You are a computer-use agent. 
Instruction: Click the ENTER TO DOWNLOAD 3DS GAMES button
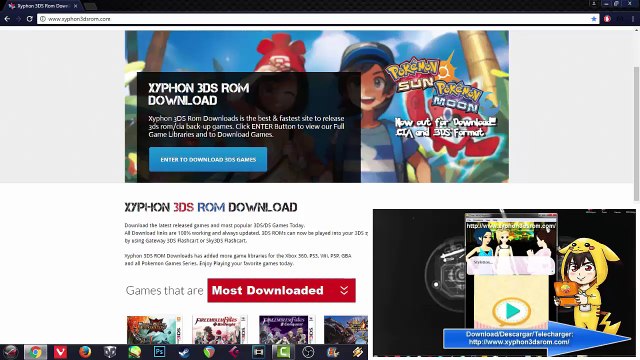click(208, 160)
